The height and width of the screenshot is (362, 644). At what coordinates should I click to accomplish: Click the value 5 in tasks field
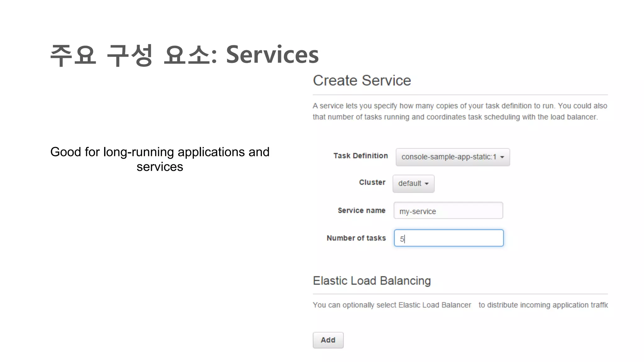pyautogui.click(x=402, y=239)
